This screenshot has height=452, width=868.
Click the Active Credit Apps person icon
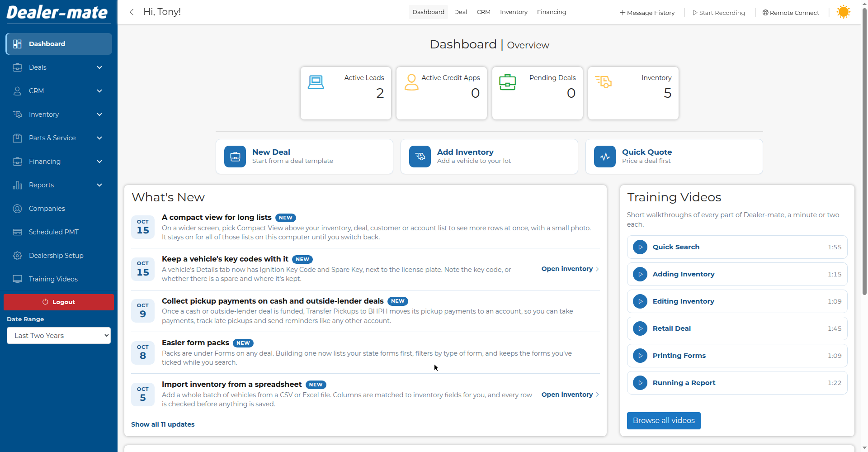click(x=411, y=82)
